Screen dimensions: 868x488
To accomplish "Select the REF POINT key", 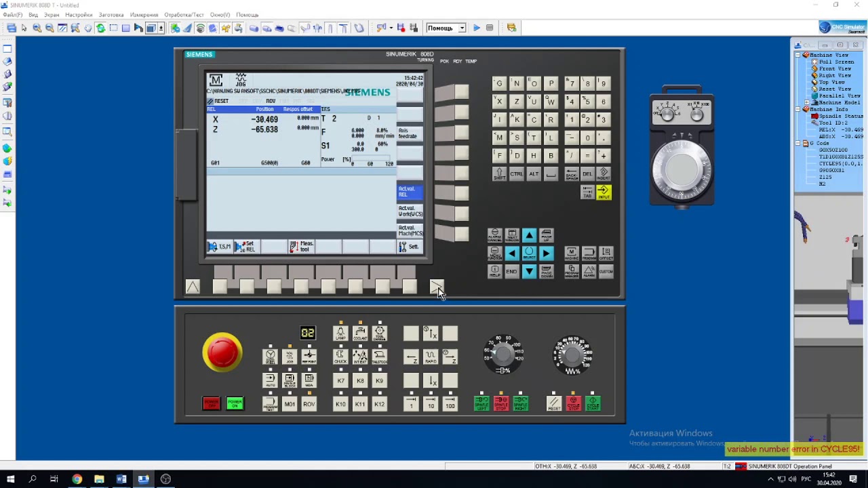I will tap(309, 356).
